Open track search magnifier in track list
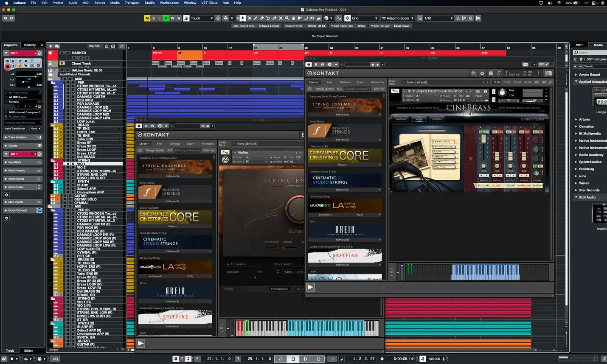 pos(121,46)
